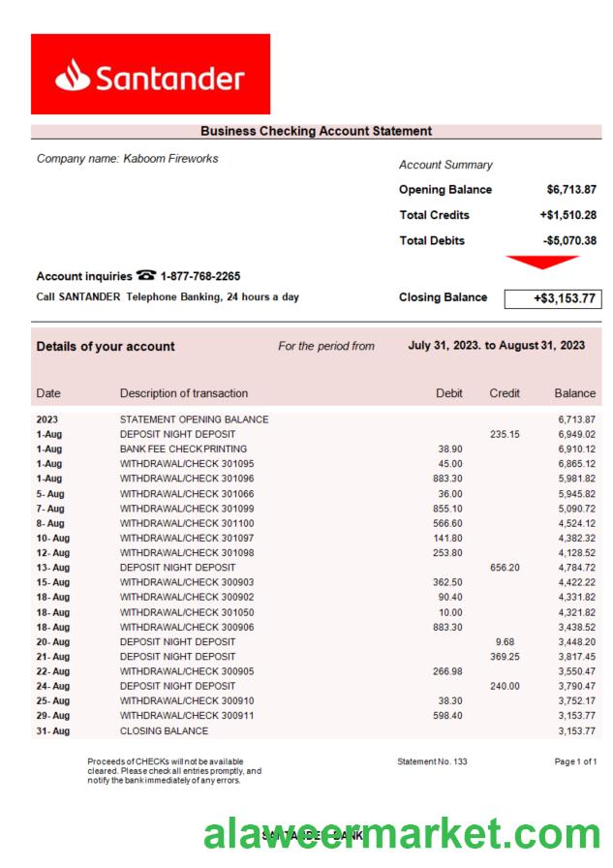Click the Santander flame logo icon
This screenshot has width=613, height=868.
(x=72, y=76)
